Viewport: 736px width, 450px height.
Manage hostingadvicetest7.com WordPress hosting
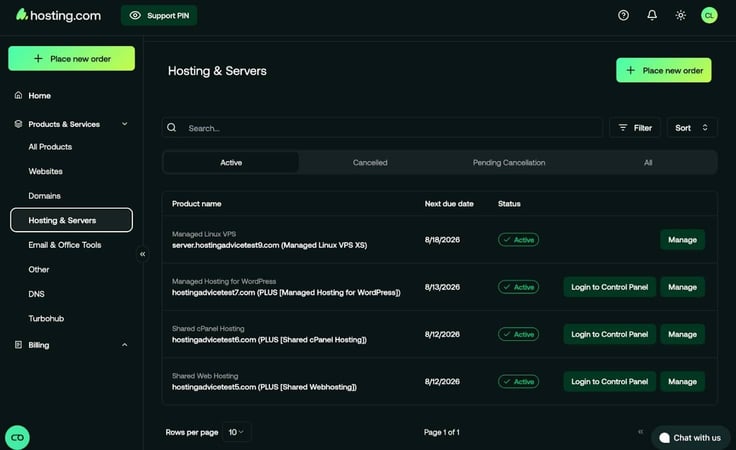coord(682,287)
